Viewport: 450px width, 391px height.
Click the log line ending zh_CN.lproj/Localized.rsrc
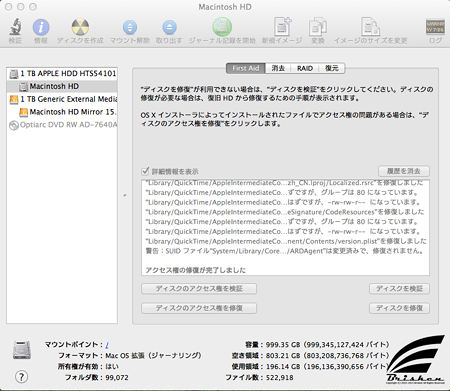click(x=285, y=183)
